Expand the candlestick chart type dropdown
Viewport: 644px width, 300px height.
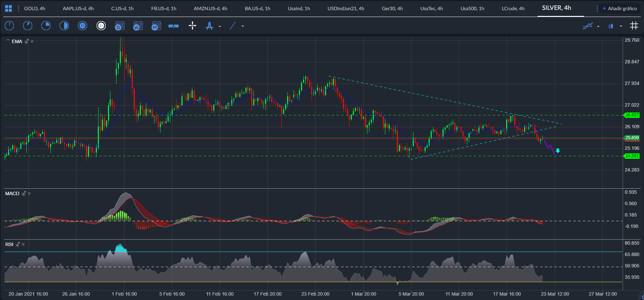pyautogui.click(x=621, y=26)
